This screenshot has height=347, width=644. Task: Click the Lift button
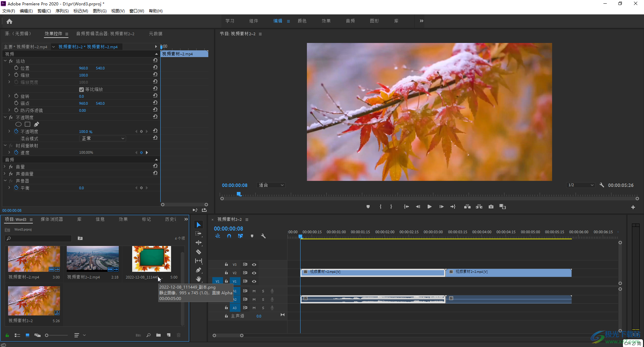click(467, 207)
